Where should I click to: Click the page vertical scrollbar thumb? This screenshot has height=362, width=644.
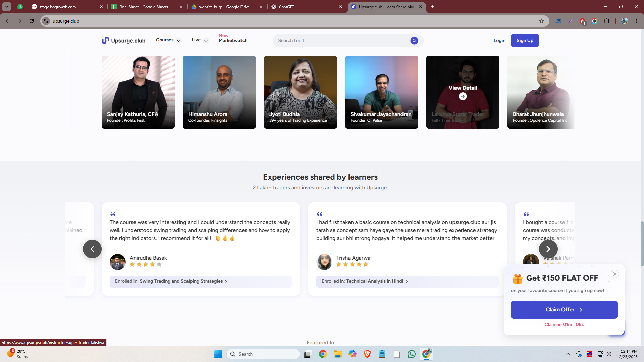point(642,244)
